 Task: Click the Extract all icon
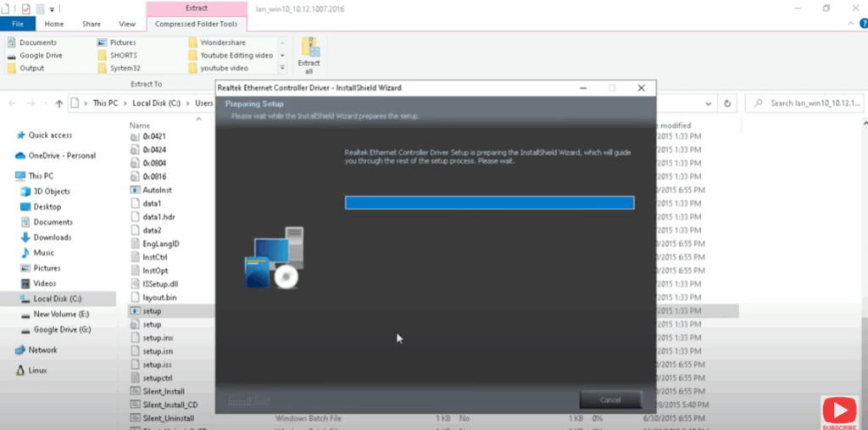[309, 55]
